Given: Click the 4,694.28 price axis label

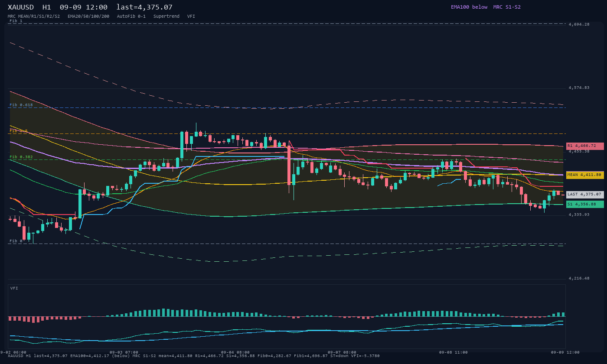Looking at the screenshot, I should tap(579, 24).
